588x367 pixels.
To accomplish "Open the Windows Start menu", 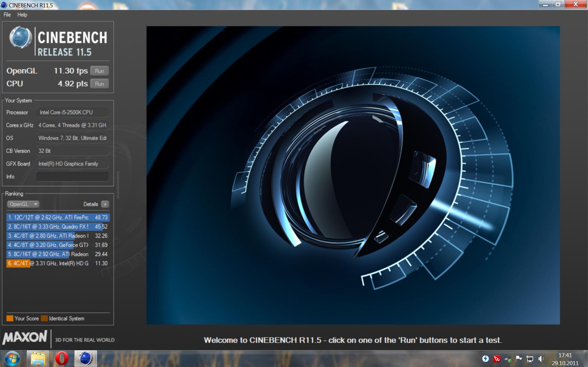I will coord(12,358).
